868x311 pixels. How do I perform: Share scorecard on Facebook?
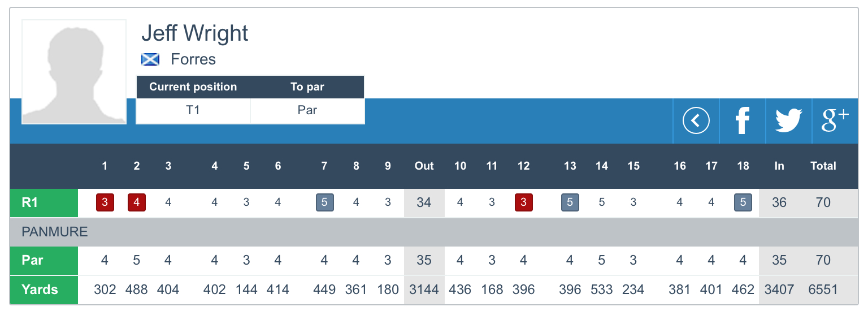click(742, 120)
